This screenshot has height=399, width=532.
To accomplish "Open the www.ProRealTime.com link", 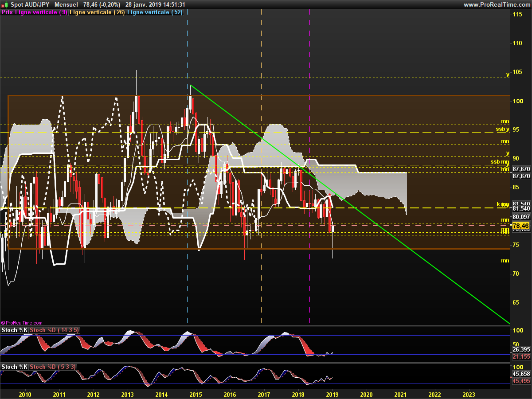I will tap(497, 4).
